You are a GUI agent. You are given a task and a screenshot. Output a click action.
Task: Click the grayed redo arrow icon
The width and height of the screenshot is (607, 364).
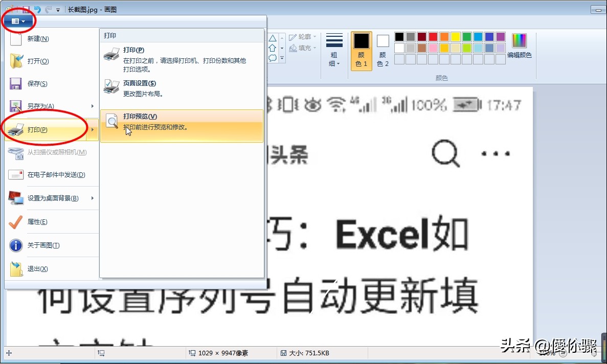coord(48,9)
